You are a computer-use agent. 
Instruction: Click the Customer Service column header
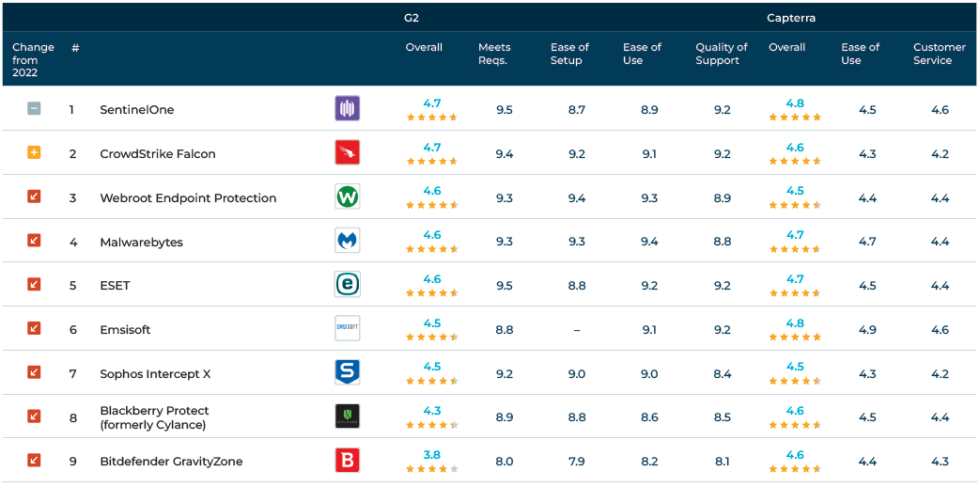point(939,54)
